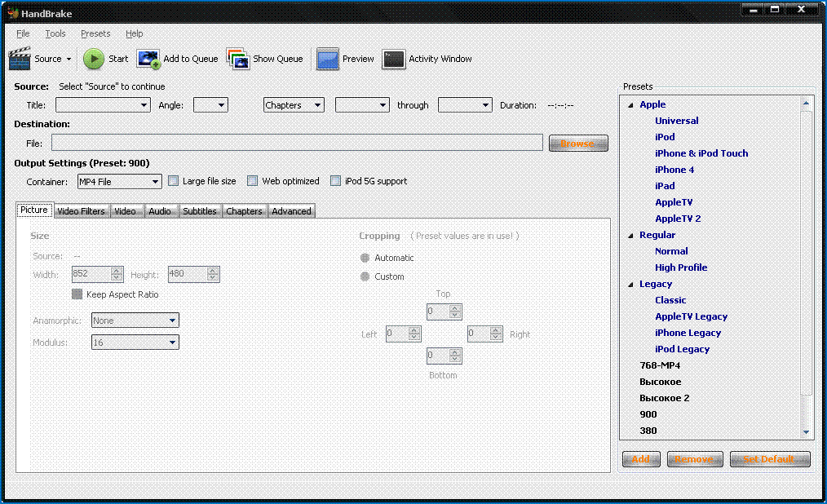Click the destination File input field
Screen dimensions: 827x504
(x=297, y=143)
